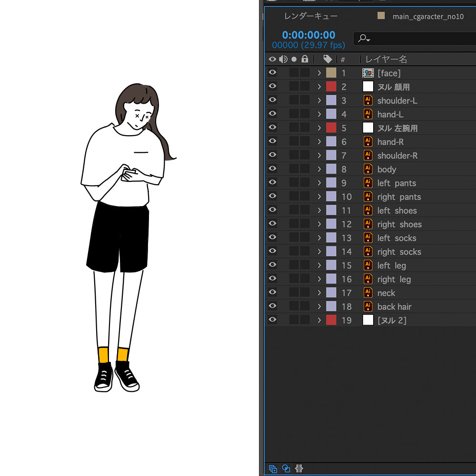Expand the neck layer properties
The width and height of the screenshot is (476, 476).
pos(319,293)
